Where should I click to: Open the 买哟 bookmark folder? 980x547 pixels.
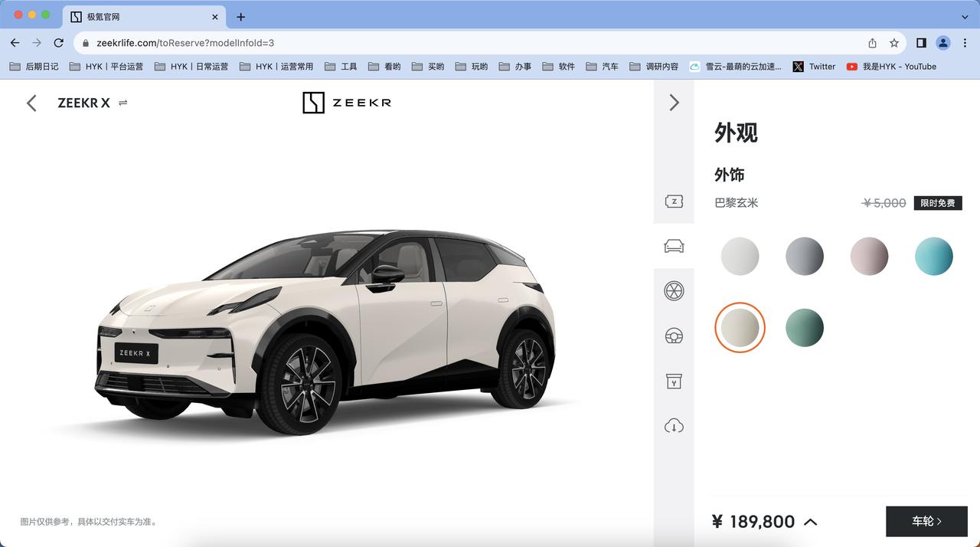point(428,67)
